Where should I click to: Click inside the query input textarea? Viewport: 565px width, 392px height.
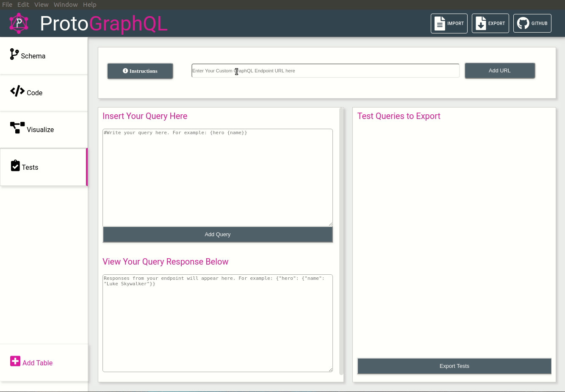click(218, 178)
